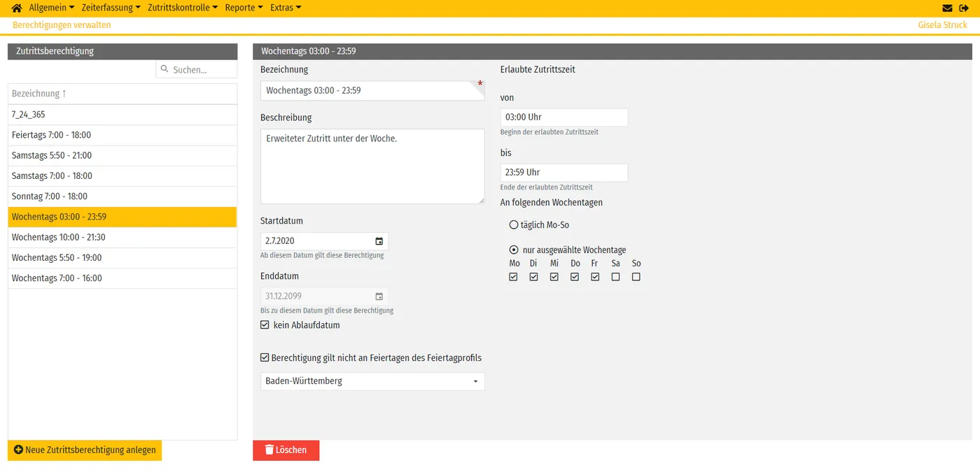Click the Startdatum field 2.7.2020
The height and width of the screenshot is (472, 980).
(x=324, y=241)
